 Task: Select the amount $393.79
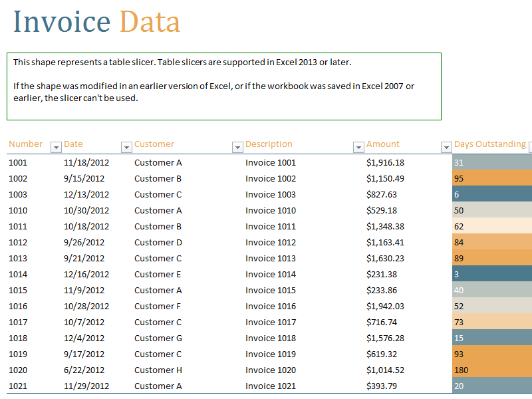381,386
